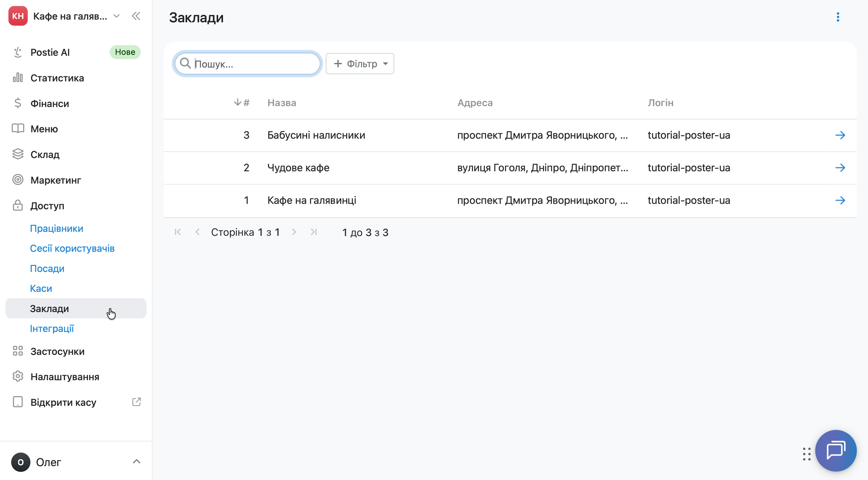
Task: Click the external link icon beside Відкрити касу
Action: coord(137,402)
